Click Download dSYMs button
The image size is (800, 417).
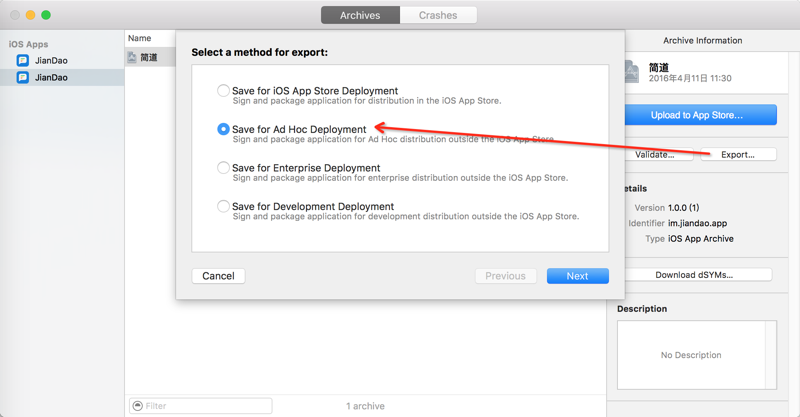click(695, 275)
